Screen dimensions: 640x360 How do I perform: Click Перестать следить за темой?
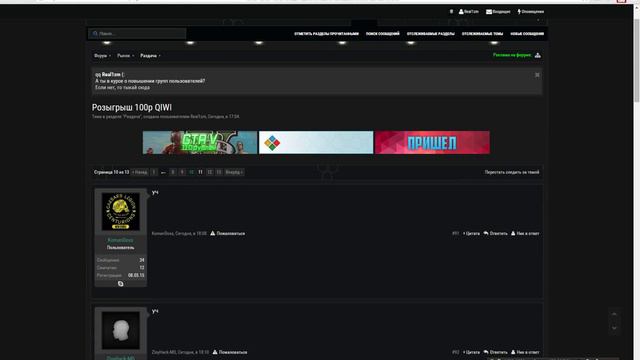coord(512,172)
